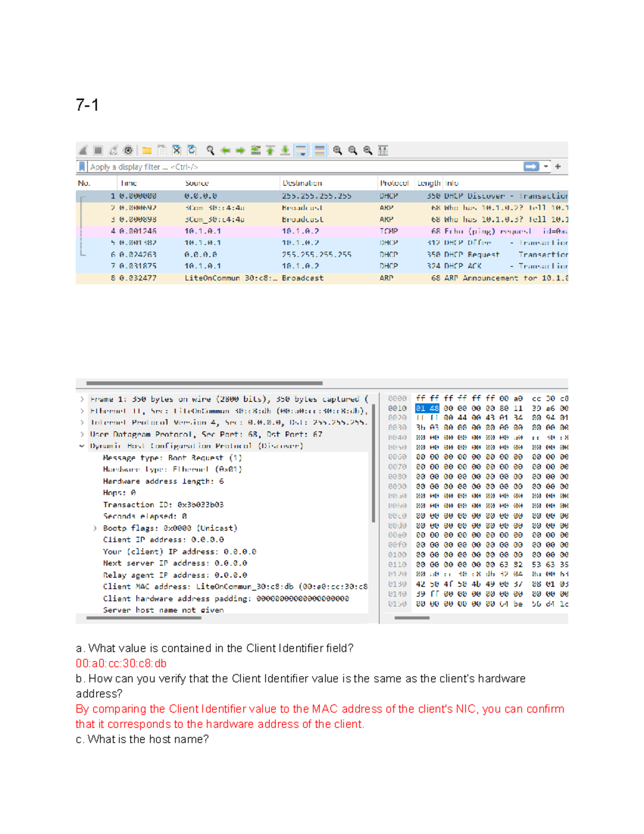Sort packets by the Time column
This screenshot has width=644, height=834.
(129, 183)
